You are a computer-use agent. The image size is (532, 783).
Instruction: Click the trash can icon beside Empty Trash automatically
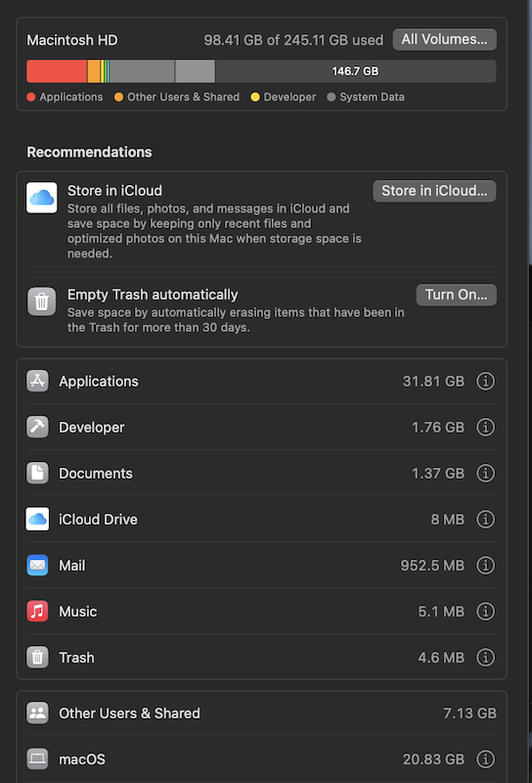click(x=41, y=301)
